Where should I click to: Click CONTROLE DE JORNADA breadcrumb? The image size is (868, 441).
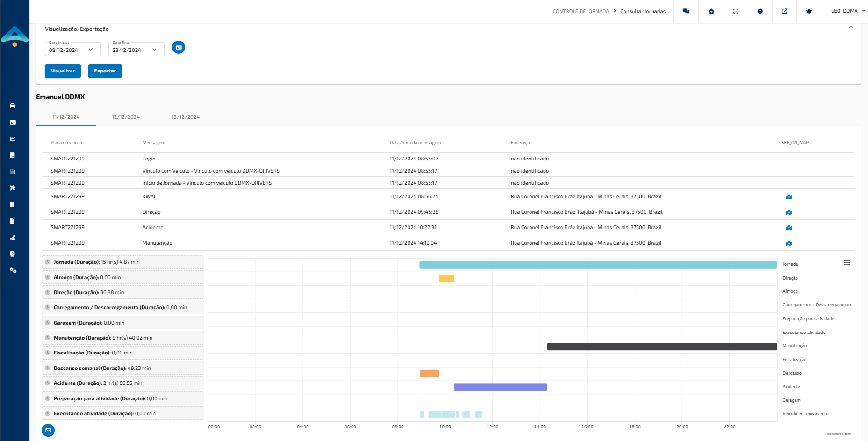pyautogui.click(x=581, y=11)
